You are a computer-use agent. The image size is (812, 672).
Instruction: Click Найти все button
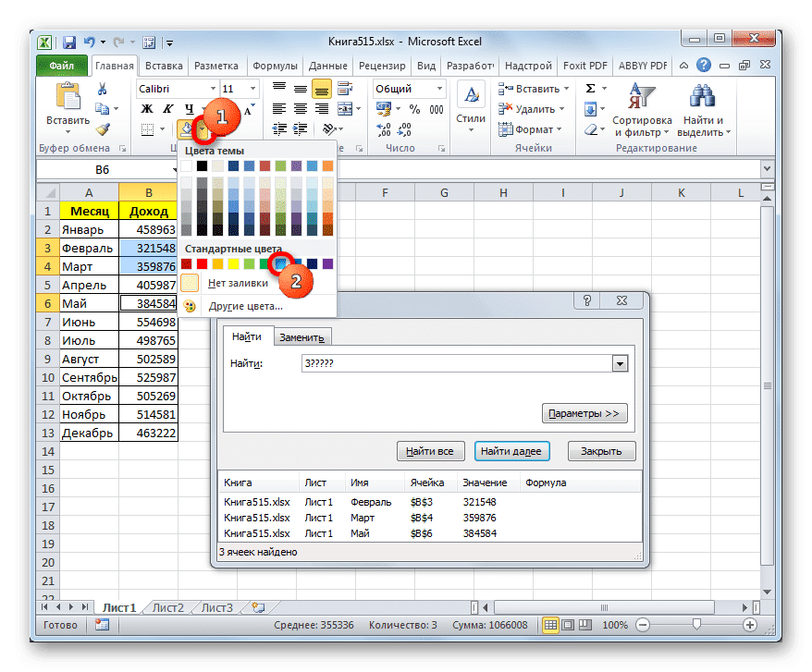tap(430, 451)
